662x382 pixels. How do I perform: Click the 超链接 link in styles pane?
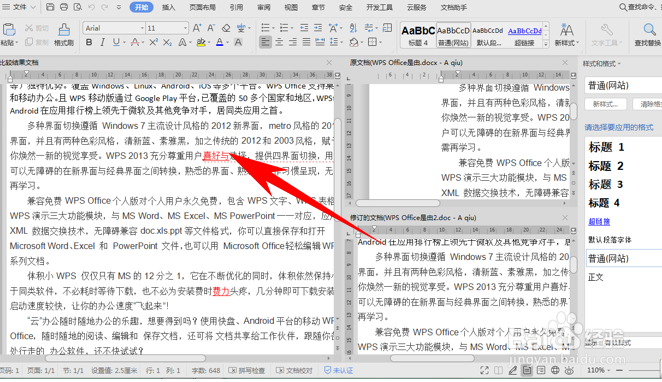click(x=599, y=222)
